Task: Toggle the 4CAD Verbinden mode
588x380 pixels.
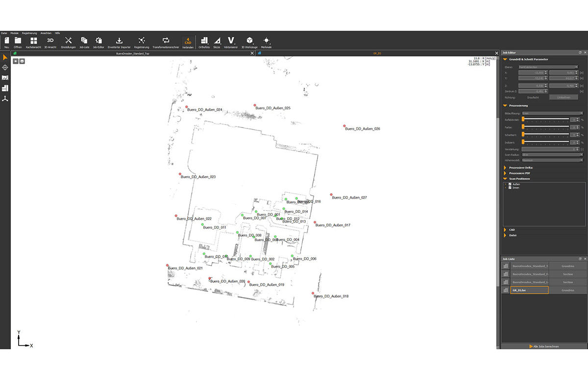Action: [x=188, y=41]
